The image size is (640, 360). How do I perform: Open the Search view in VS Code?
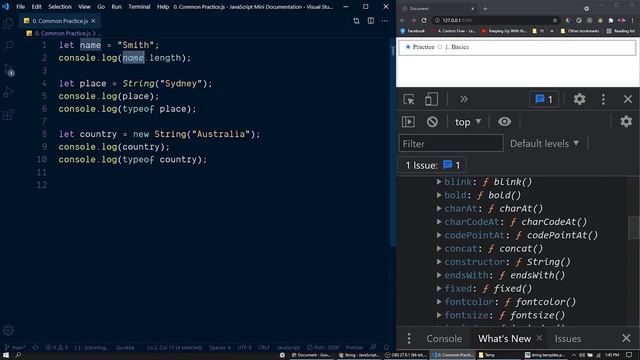click(8, 46)
